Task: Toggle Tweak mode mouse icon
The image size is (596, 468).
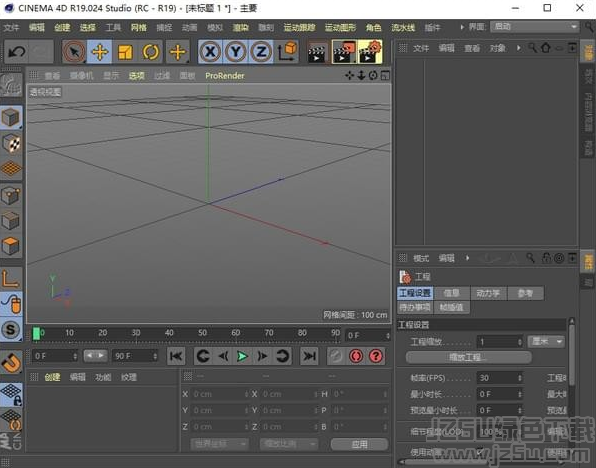Action: point(11,304)
